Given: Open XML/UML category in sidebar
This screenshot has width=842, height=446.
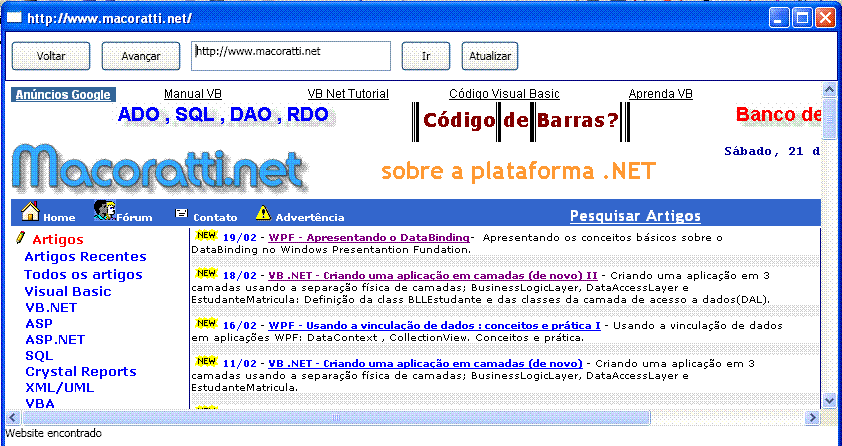Looking at the screenshot, I should pos(60,387).
